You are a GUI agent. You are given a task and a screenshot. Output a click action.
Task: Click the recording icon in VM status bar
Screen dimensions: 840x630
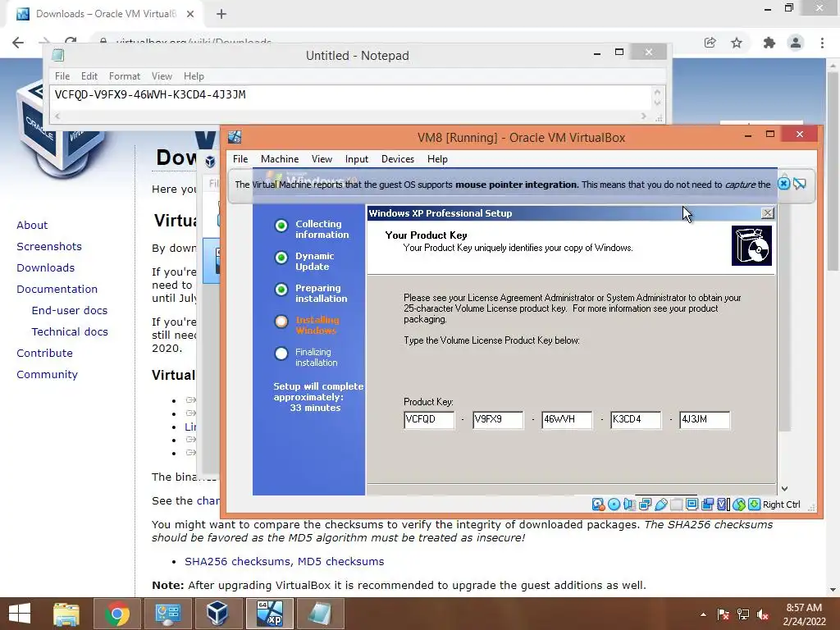pos(707,504)
